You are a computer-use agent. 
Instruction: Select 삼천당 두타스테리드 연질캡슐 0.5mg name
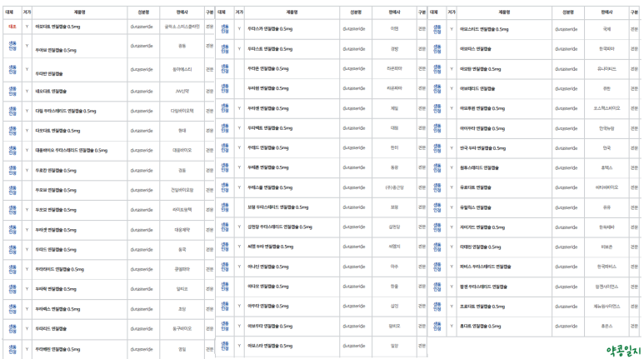[x=280, y=227]
